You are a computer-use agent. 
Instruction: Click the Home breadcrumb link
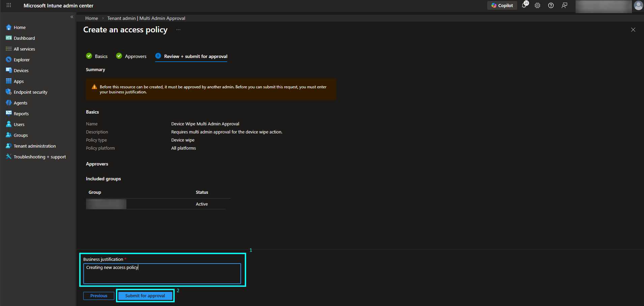[92, 18]
